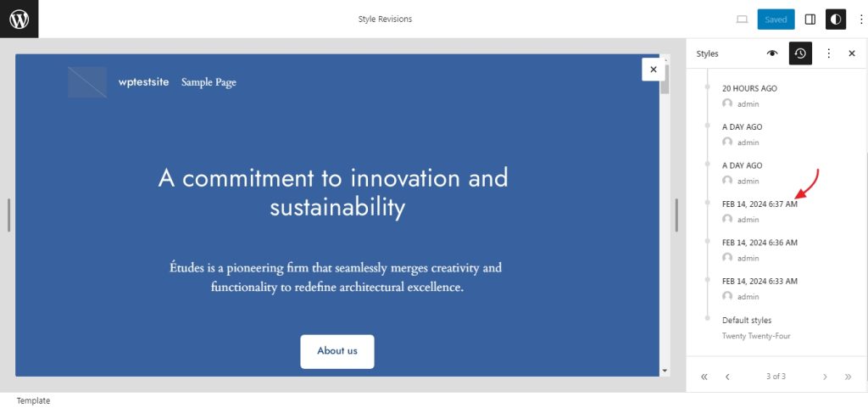The height and width of the screenshot is (408, 868).
Task: Click the site logo placeholder
Action: (87, 82)
